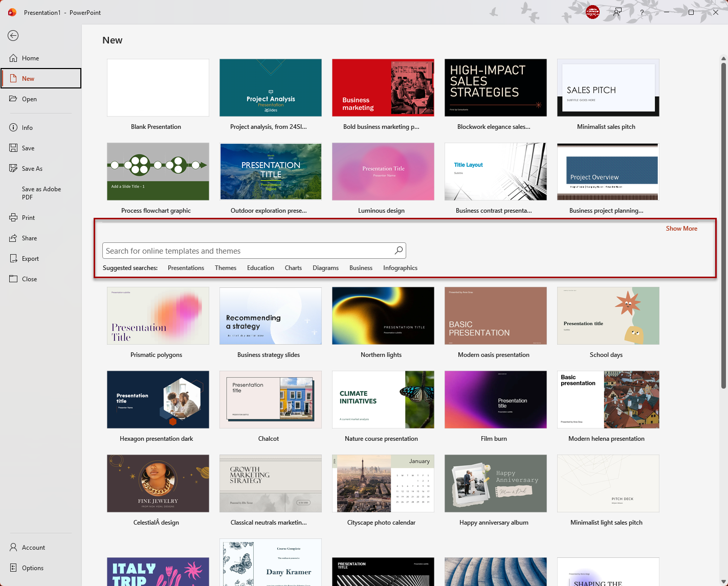Click the Education suggested search

click(260, 267)
